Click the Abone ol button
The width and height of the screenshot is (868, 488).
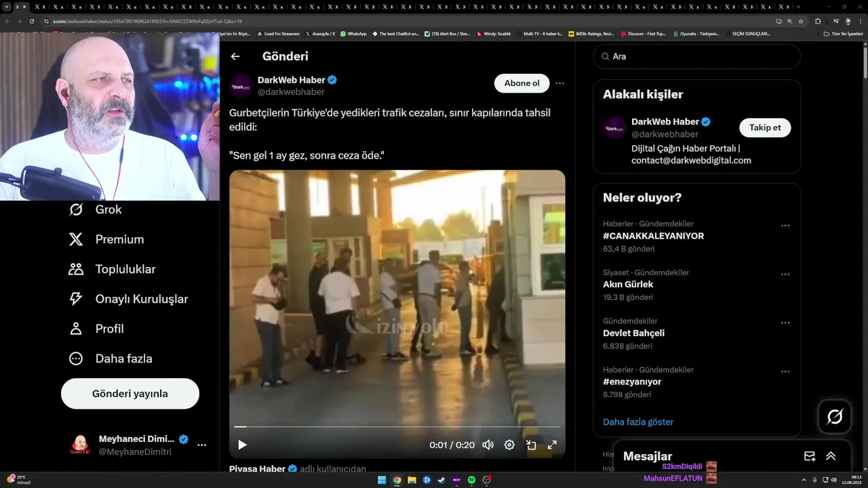[521, 83]
